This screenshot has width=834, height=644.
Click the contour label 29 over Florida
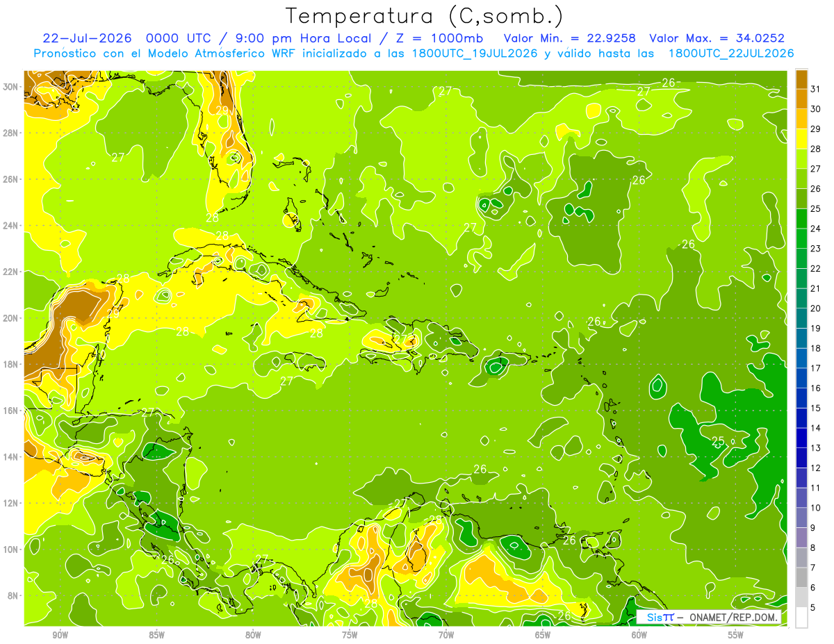click(x=222, y=110)
